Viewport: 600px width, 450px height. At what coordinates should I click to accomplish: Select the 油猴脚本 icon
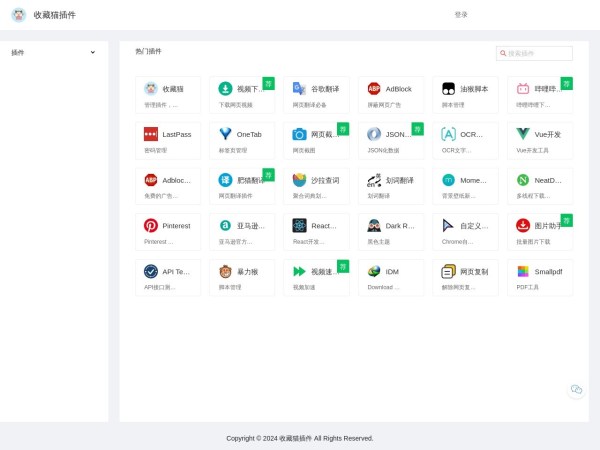pyautogui.click(x=449, y=89)
